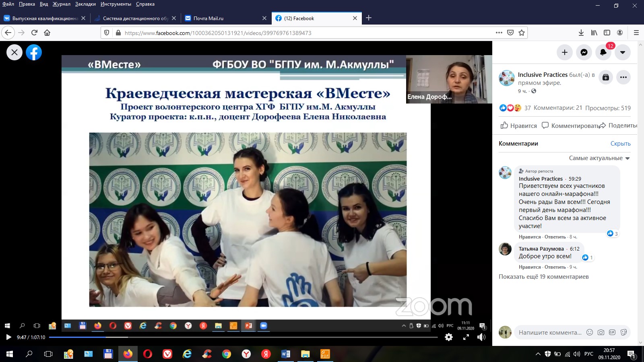Click Показать ещё 19 комментариев
The height and width of the screenshot is (362, 644).
[x=543, y=277]
